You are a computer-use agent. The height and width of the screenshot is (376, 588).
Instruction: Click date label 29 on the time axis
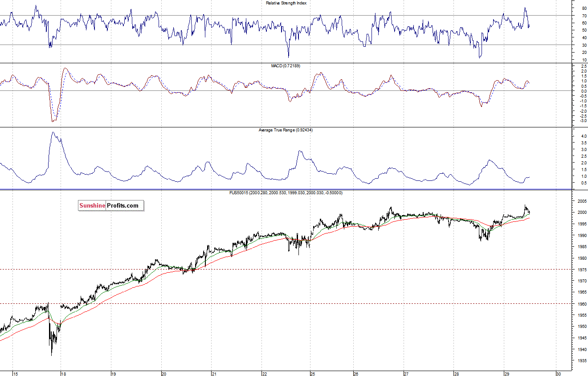[506, 373]
